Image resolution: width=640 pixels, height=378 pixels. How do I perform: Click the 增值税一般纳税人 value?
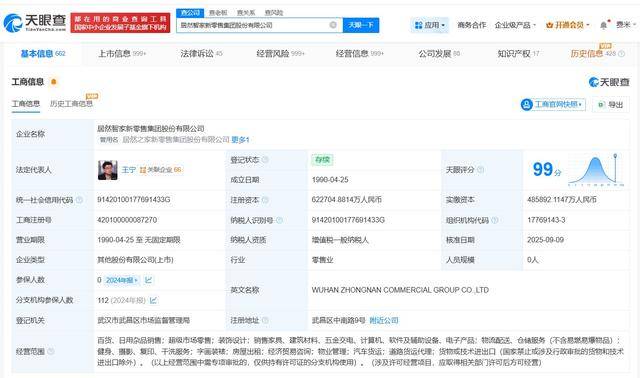click(x=340, y=240)
